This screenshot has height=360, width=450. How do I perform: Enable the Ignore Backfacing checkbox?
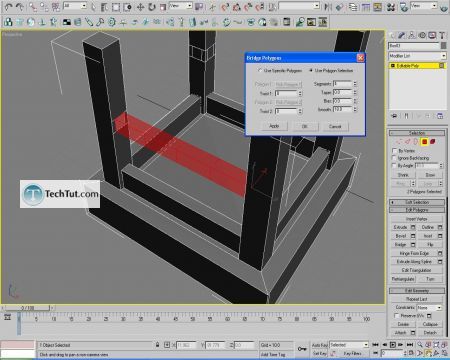click(x=395, y=158)
